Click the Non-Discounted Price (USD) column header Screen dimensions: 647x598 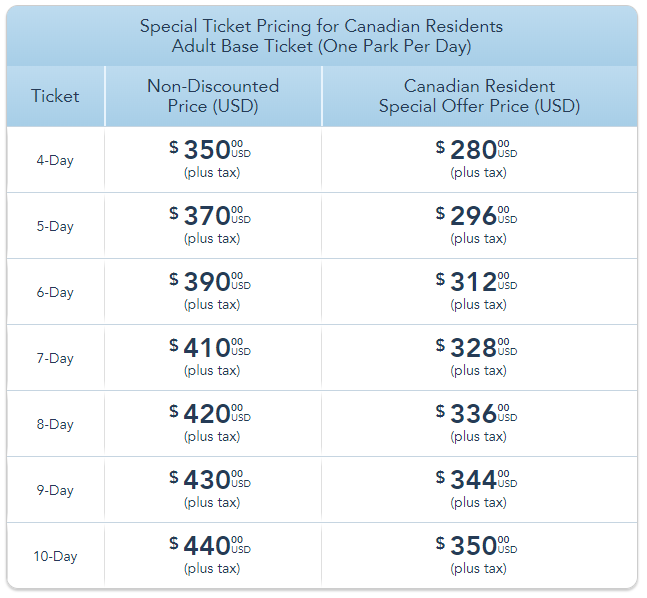pos(212,96)
